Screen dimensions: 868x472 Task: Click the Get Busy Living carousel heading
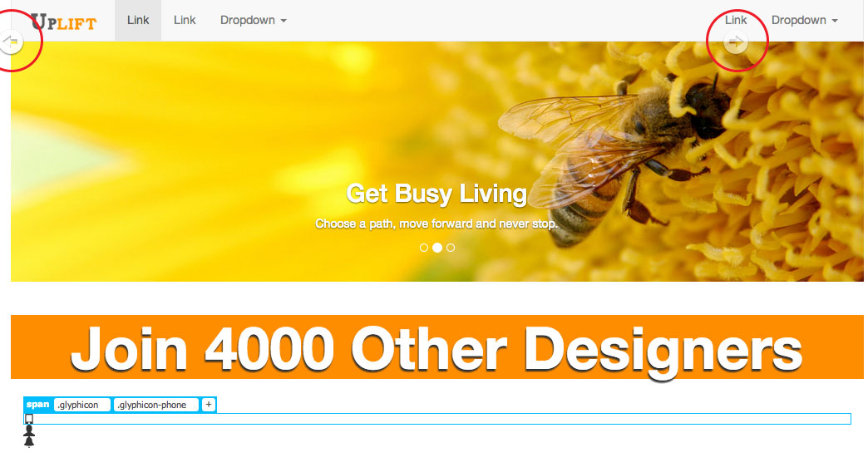(x=436, y=194)
